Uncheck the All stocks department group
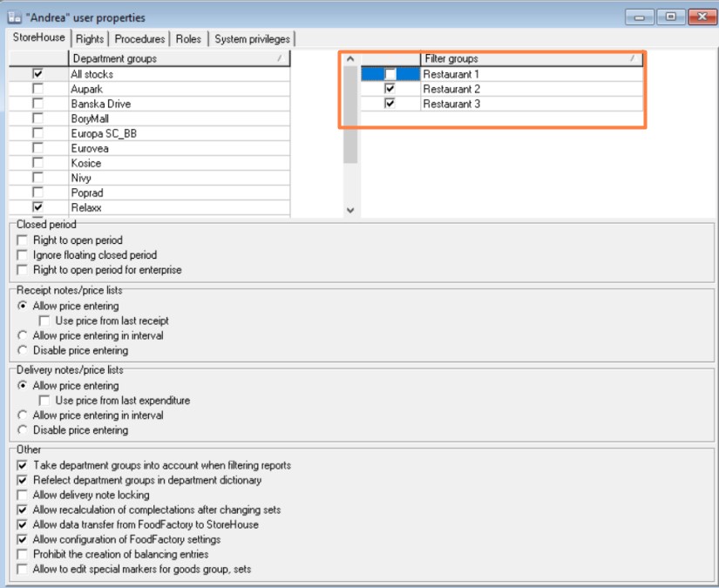Screen dimensions: 719x588 coord(37,75)
